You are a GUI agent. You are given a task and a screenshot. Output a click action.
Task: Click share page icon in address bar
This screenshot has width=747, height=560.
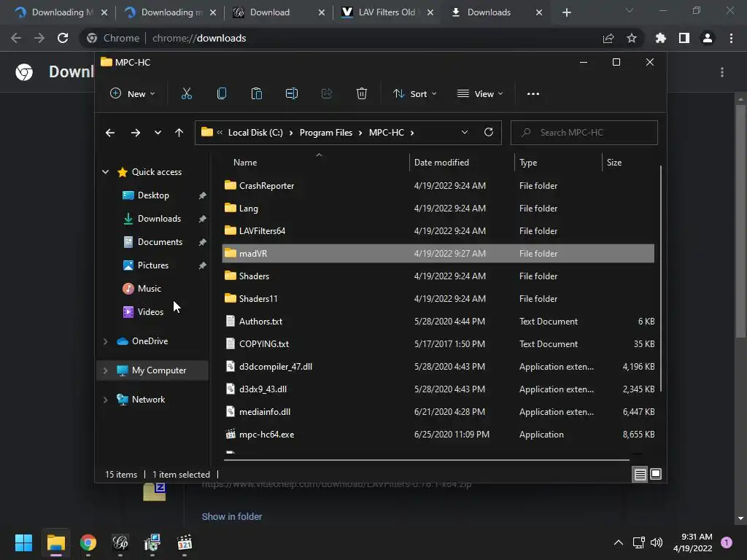[x=608, y=38]
